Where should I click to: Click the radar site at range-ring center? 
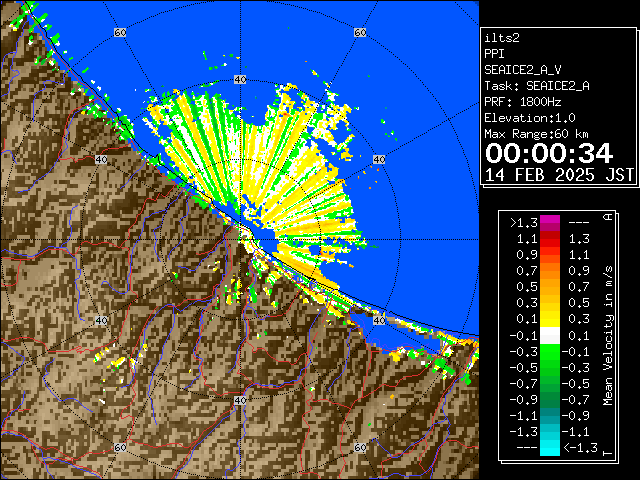coord(240,240)
